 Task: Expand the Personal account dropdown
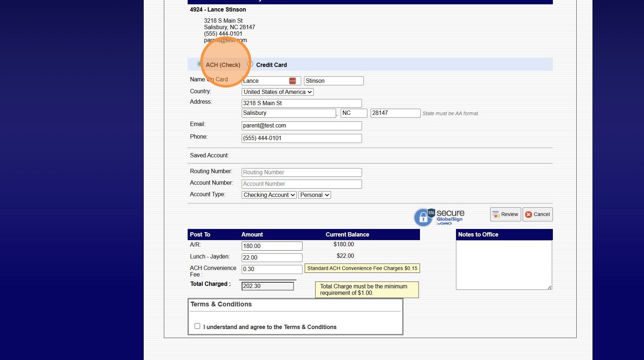[315, 195]
